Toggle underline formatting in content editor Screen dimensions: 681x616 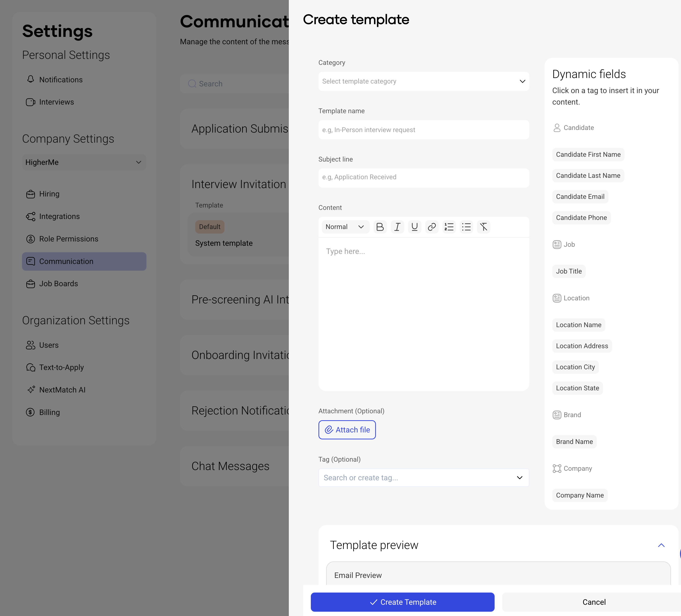pyautogui.click(x=414, y=227)
